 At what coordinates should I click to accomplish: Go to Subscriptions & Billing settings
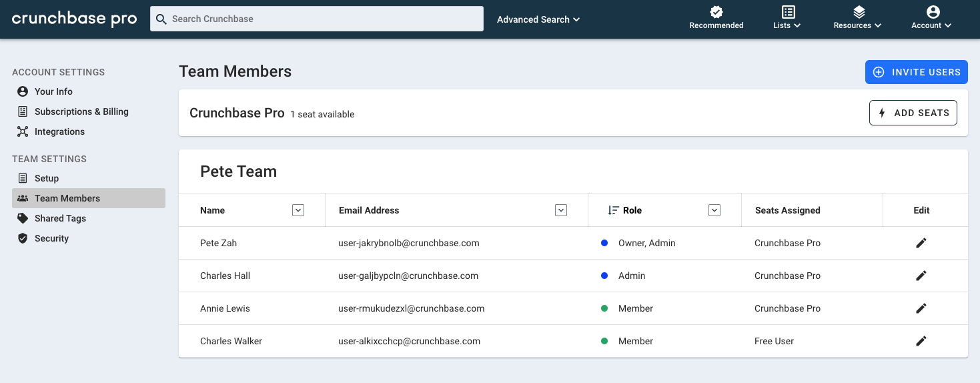point(81,111)
